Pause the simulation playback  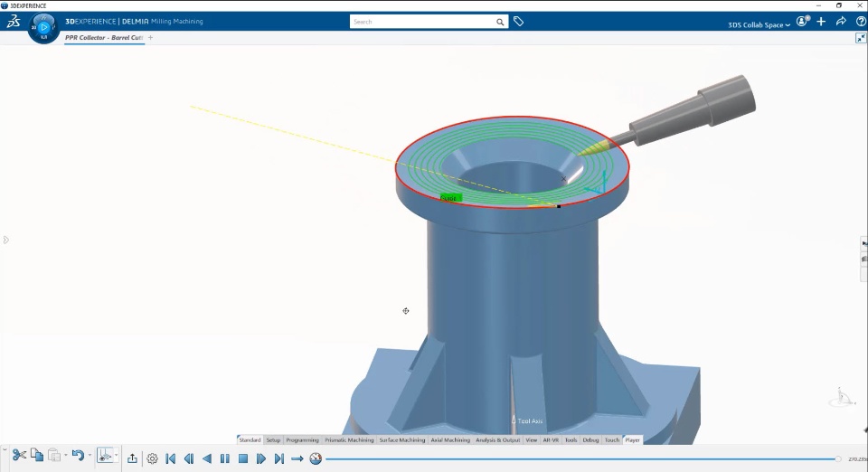(225, 458)
